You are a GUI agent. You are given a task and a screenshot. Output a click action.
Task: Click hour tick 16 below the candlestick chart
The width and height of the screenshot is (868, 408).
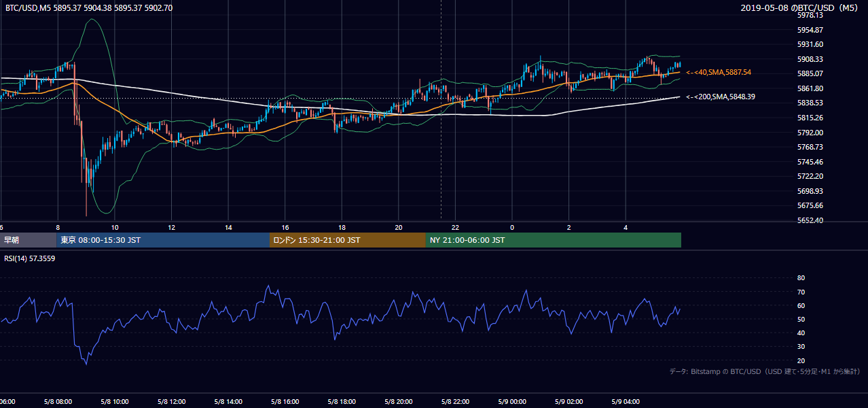point(285,228)
